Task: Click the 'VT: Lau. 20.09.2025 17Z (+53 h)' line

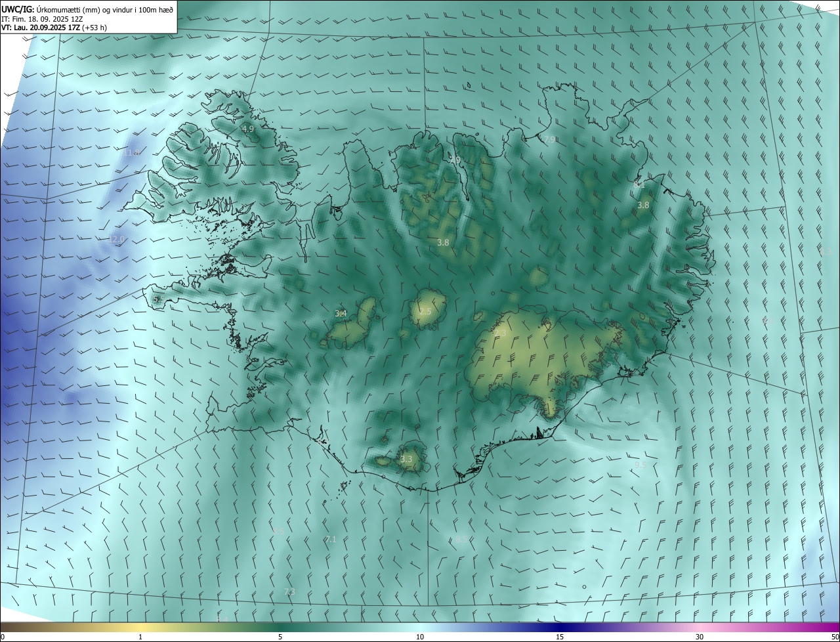Action: point(54,28)
